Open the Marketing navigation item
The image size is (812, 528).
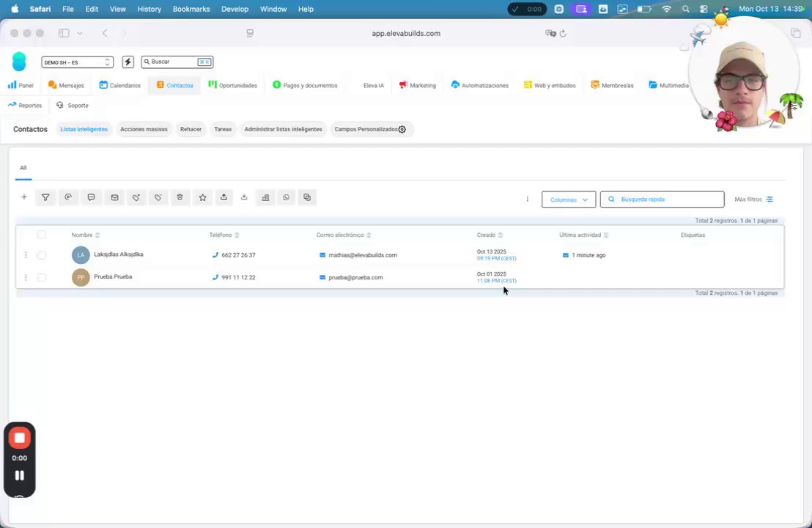[418, 85]
